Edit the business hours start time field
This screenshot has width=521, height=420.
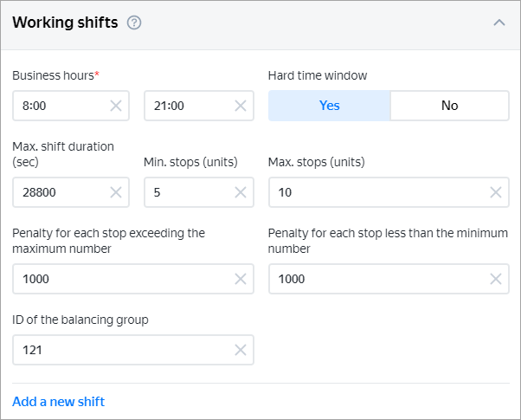click(61, 106)
